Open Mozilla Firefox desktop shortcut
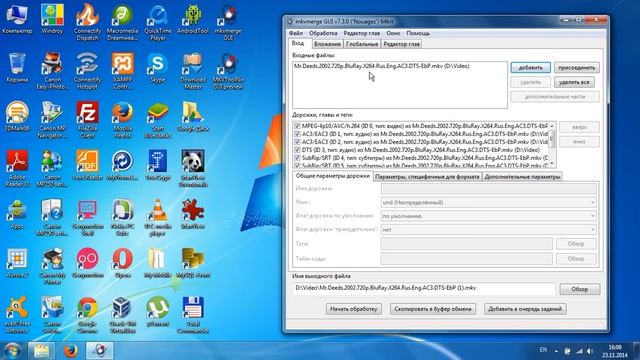 coord(122,120)
